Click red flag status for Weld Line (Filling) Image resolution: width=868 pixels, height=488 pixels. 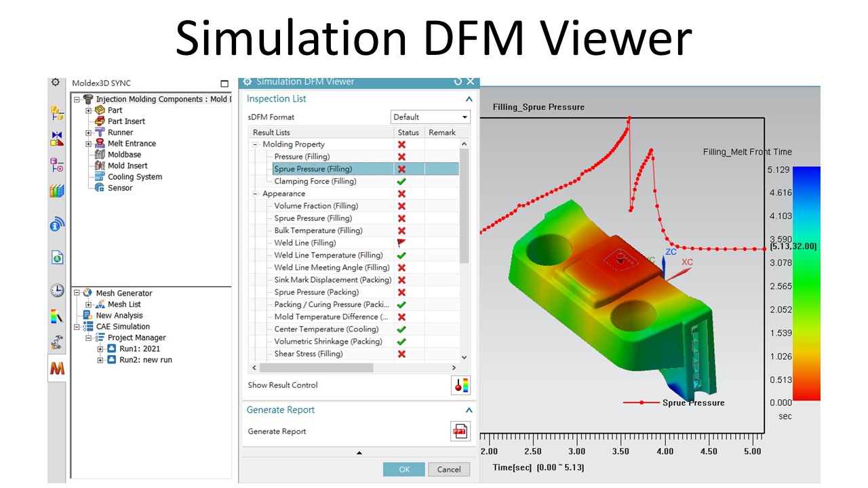[401, 243]
